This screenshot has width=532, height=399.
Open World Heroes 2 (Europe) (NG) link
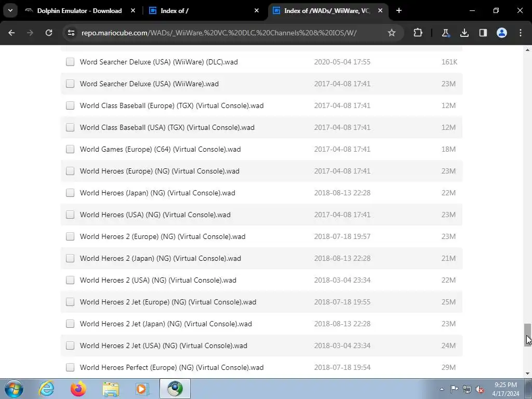point(163,236)
